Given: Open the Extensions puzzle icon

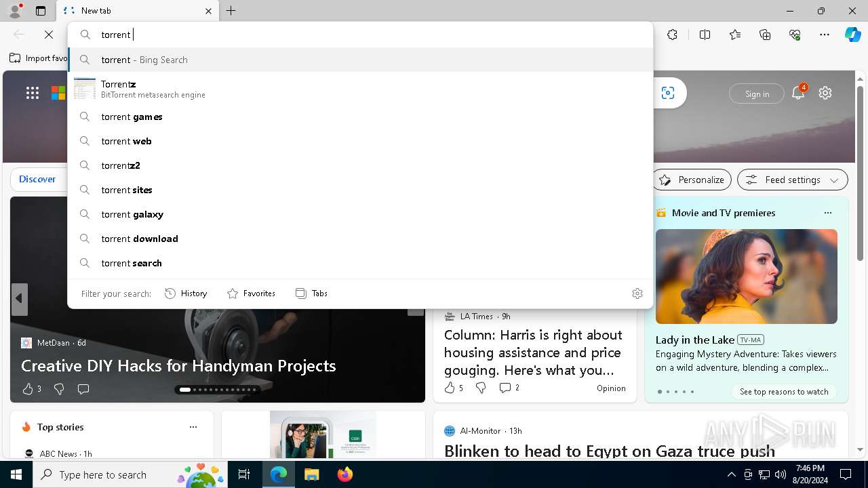Looking at the screenshot, I should point(672,35).
